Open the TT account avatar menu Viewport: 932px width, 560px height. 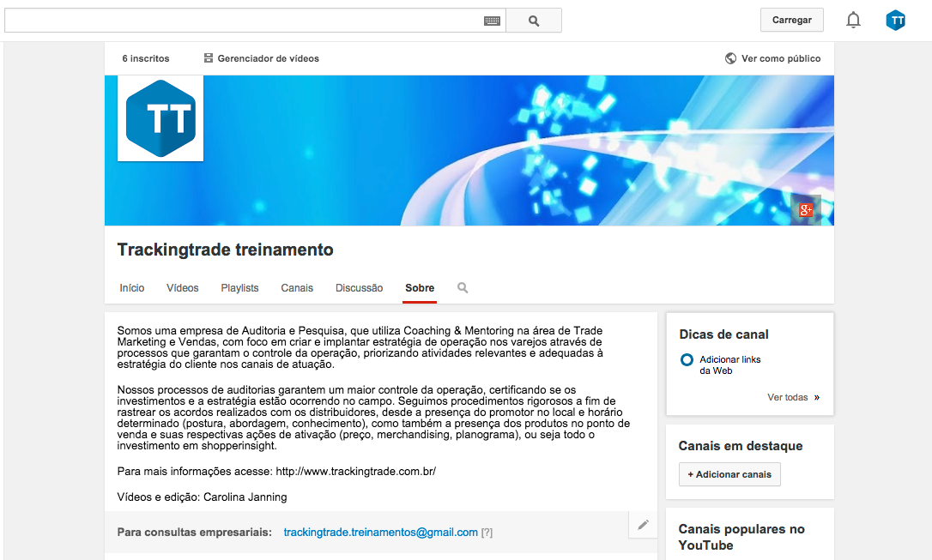pos(895,21)
